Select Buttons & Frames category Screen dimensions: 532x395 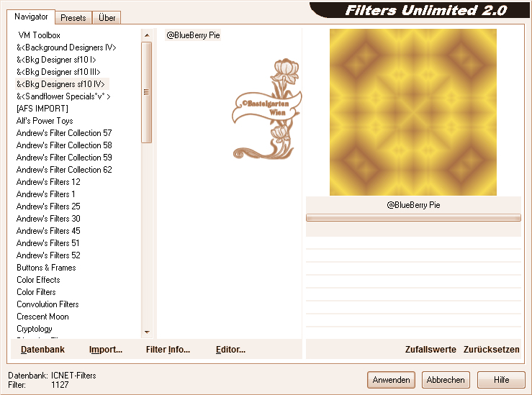[x=46, y=268]
